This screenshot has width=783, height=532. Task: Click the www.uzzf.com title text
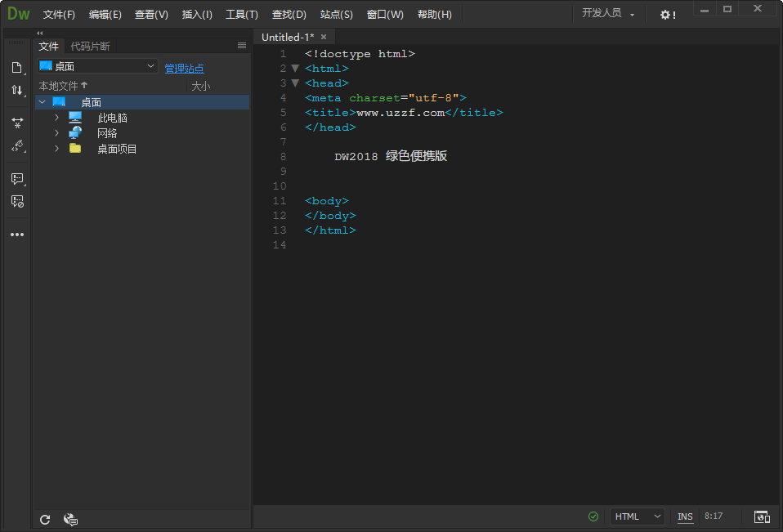(400, 113)
